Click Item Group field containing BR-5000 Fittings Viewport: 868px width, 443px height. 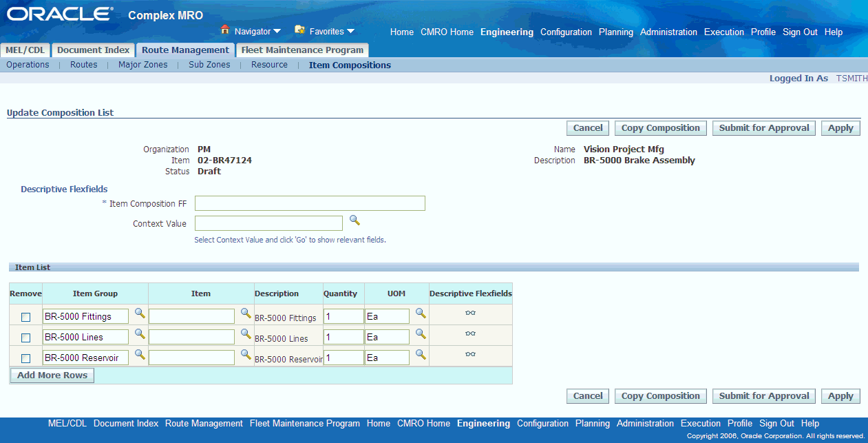85,317
